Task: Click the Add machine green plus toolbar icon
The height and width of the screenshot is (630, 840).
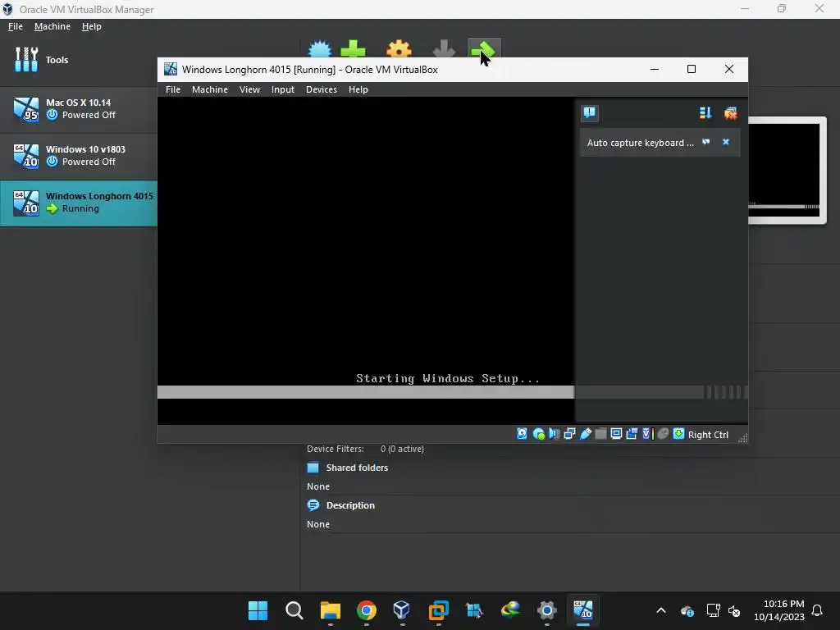Action: point(353,48)
